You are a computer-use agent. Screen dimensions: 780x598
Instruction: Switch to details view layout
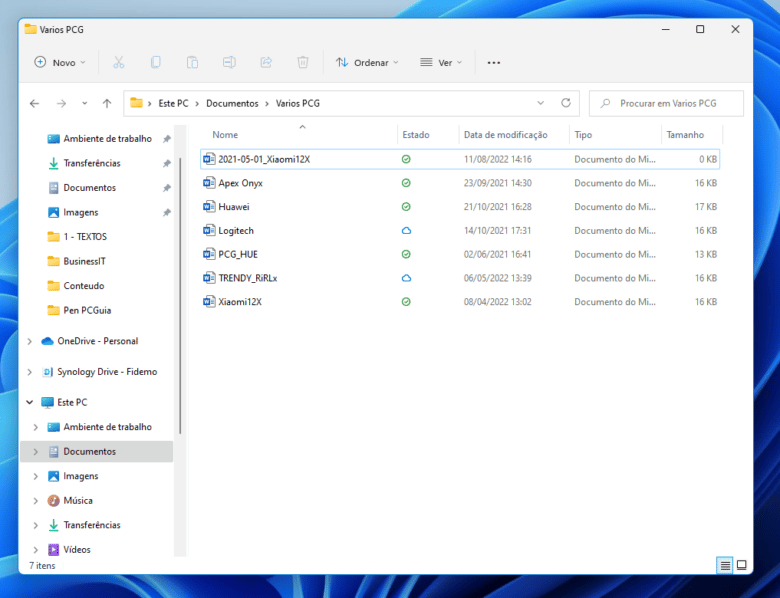(724, 565)
